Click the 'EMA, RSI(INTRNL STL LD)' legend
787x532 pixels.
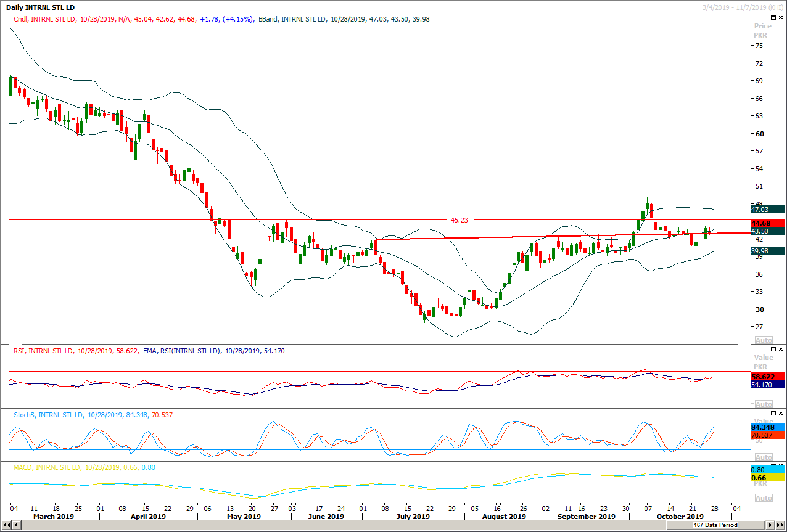[x=183, y=351]
